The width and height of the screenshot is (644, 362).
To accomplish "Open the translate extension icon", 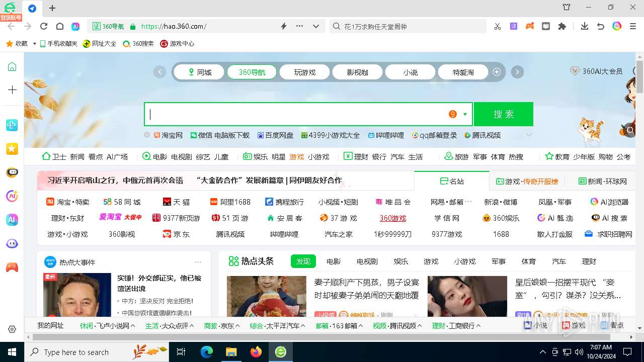I will pos(514,26).
